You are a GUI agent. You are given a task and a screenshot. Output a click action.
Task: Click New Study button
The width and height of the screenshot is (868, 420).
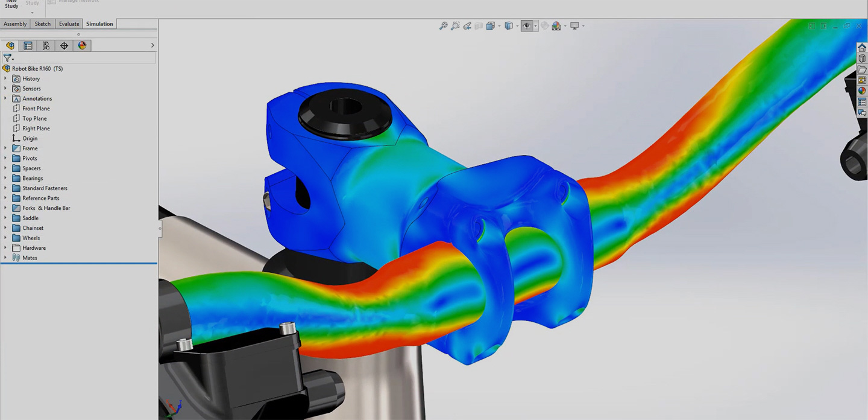coord(10,5)
